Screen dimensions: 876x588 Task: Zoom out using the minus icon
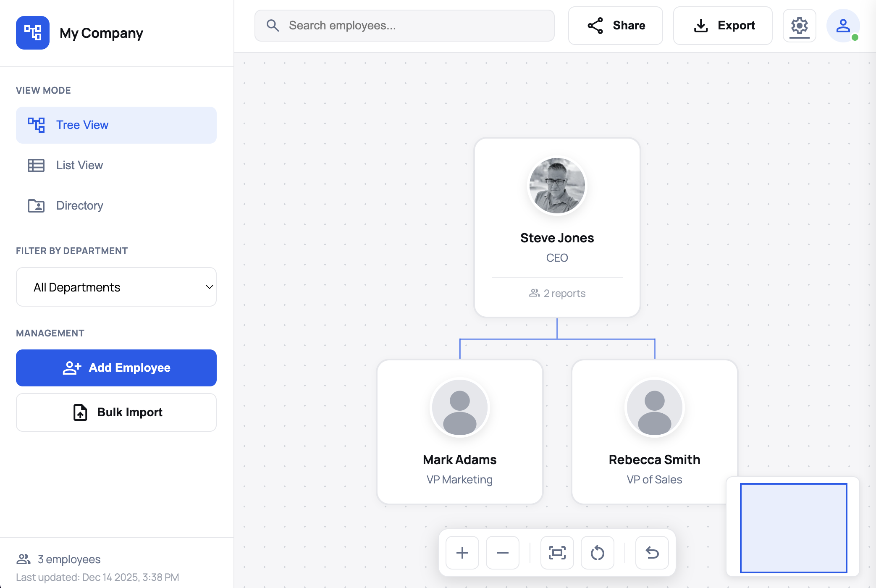pyautogui.click(x=502, y=553)
